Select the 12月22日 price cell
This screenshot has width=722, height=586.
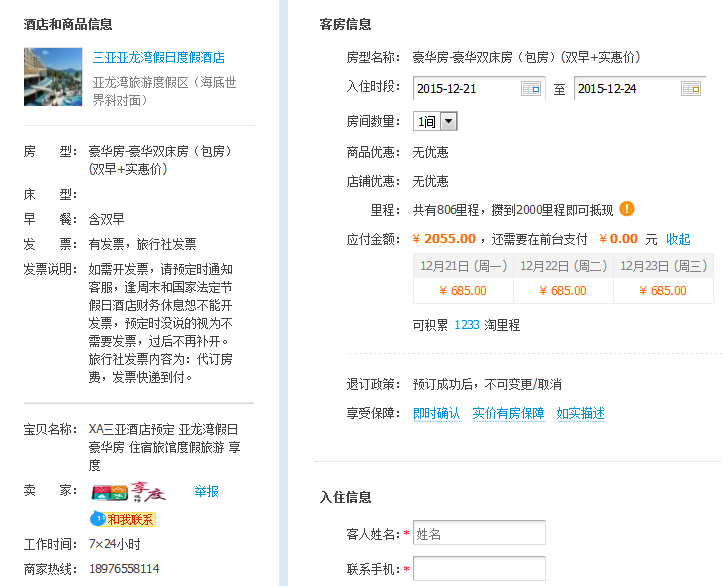(x=563, y=291)
